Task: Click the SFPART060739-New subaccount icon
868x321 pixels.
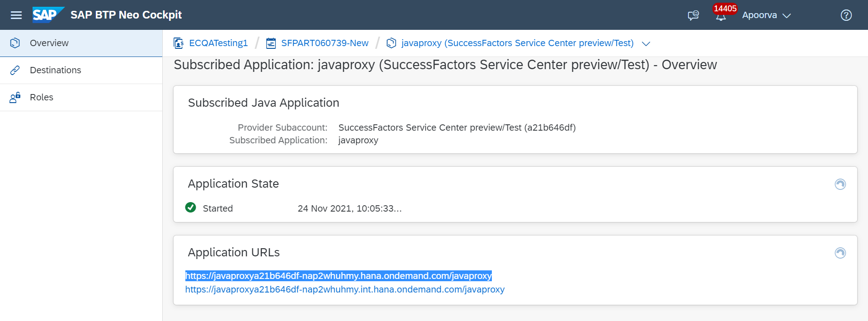Action: (x=271, y=43)
